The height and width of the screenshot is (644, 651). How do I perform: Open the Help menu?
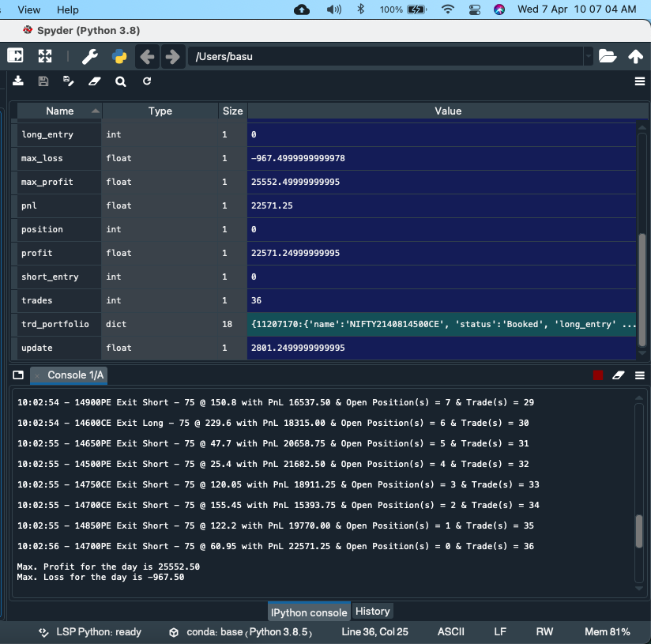pos(68,9)
